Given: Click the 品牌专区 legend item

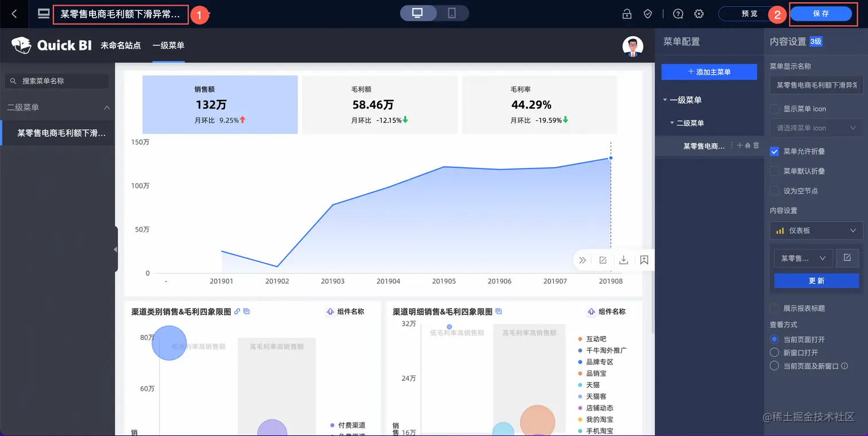Looking at the screenshot, I should click(x=595, y=362).
